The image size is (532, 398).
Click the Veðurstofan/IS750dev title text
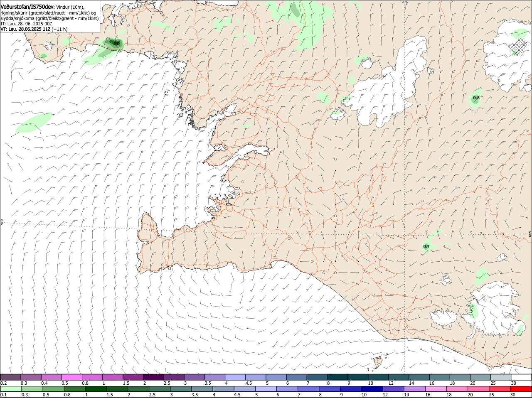coord(27,7)
